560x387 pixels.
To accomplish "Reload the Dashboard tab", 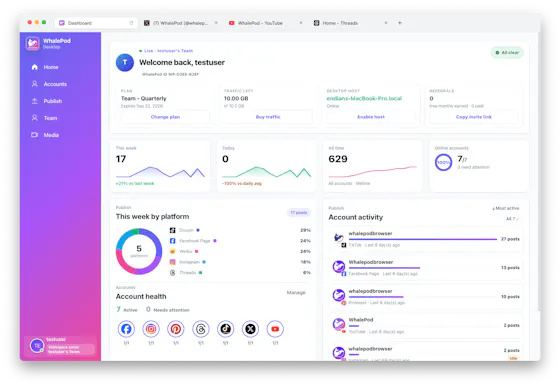I will 131,23.
